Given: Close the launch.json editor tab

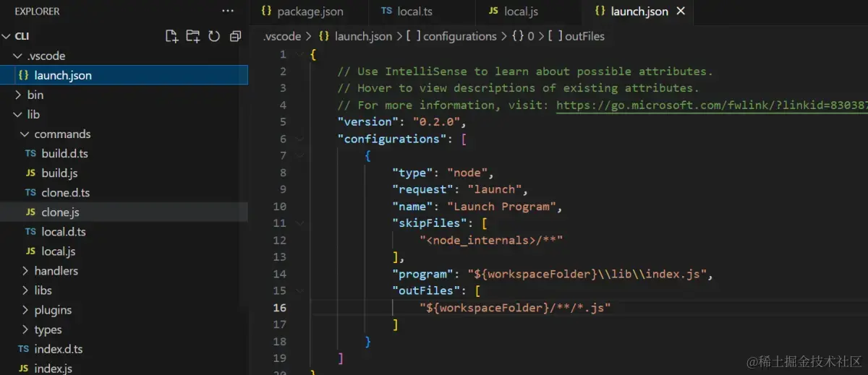Looking at the screenshot, I should pyautogui.click(x=681, y=11).
